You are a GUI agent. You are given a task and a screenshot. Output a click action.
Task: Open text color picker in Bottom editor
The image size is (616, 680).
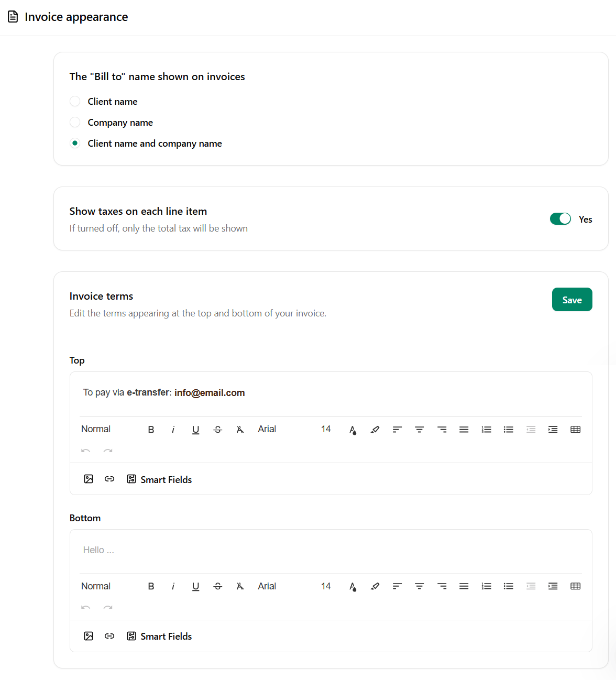click(x=353, y=586)
